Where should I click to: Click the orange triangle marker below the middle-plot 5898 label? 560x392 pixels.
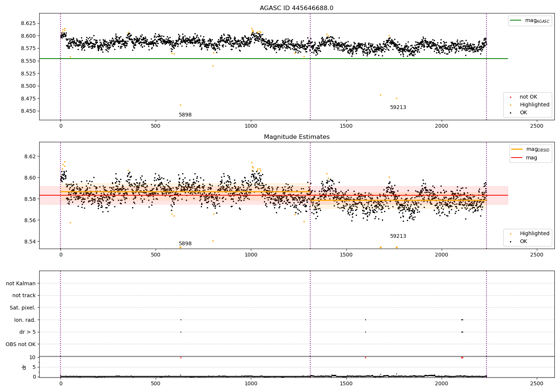(180, 248)
